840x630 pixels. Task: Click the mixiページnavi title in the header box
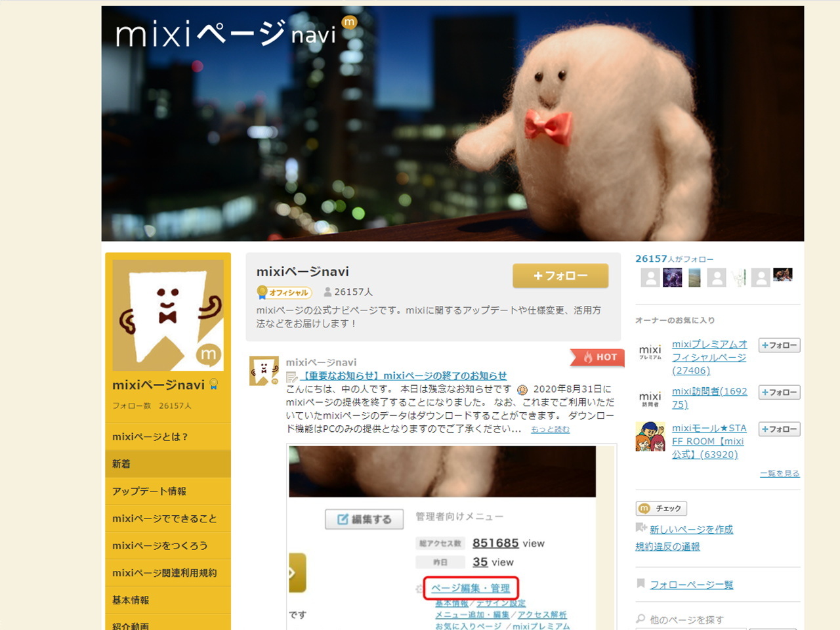[303, 272]
